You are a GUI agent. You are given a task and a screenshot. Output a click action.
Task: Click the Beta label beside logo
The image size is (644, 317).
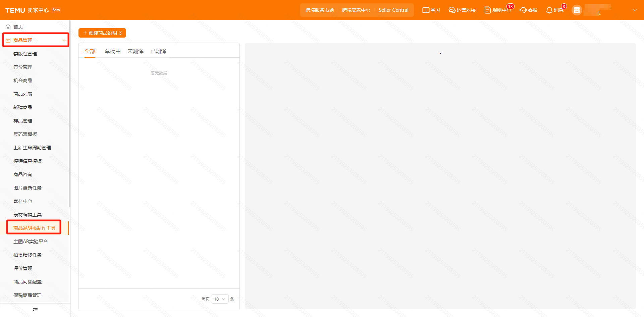point(56,10)
